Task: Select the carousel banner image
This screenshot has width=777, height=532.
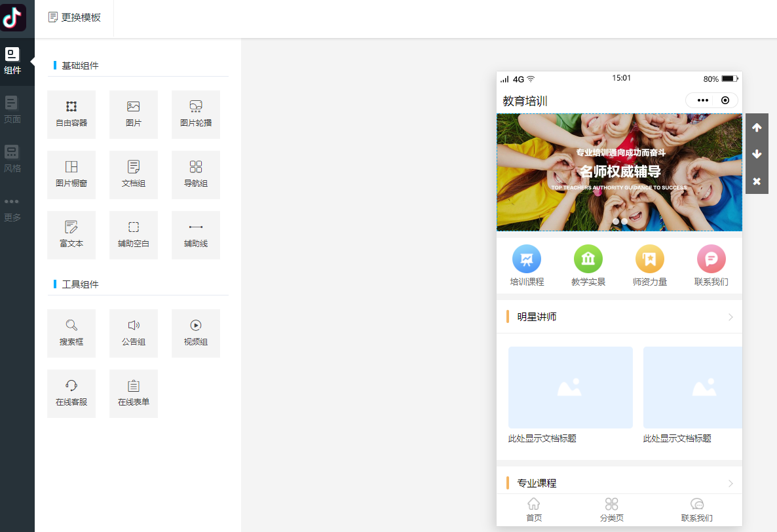Action: click(x=619, y=172)
